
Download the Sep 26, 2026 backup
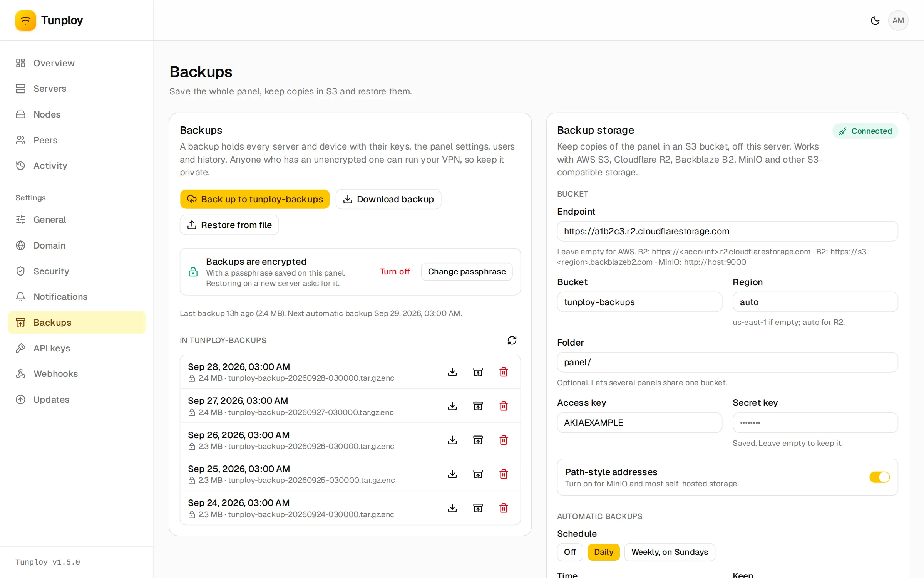coord(452,440)
